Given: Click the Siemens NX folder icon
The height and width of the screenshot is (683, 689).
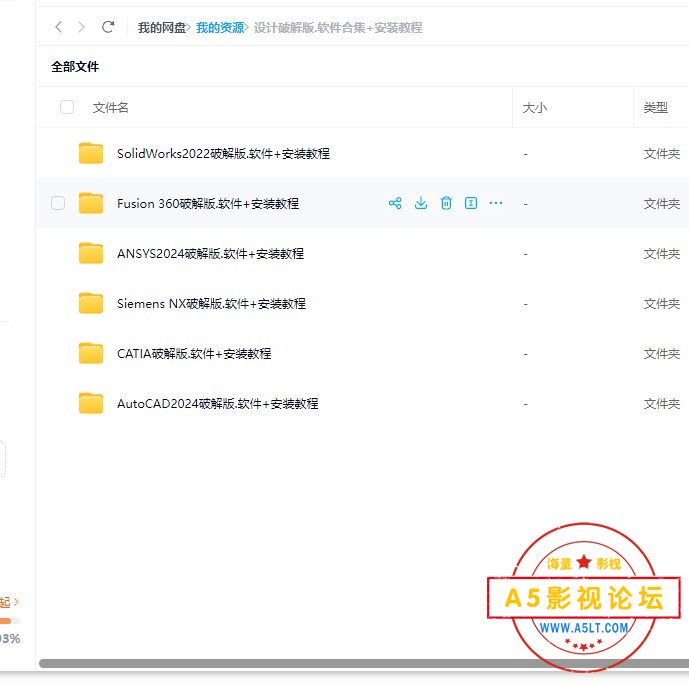Looking at the screenshot, I should point(91,303).
